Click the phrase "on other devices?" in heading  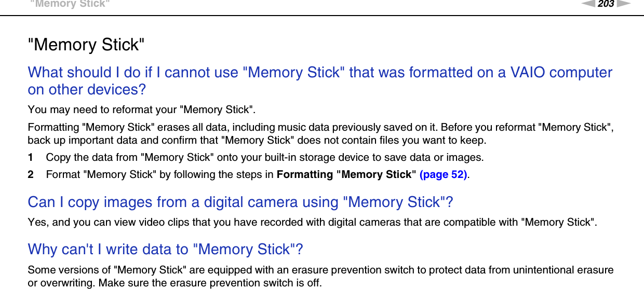click(x=87, y=90)
